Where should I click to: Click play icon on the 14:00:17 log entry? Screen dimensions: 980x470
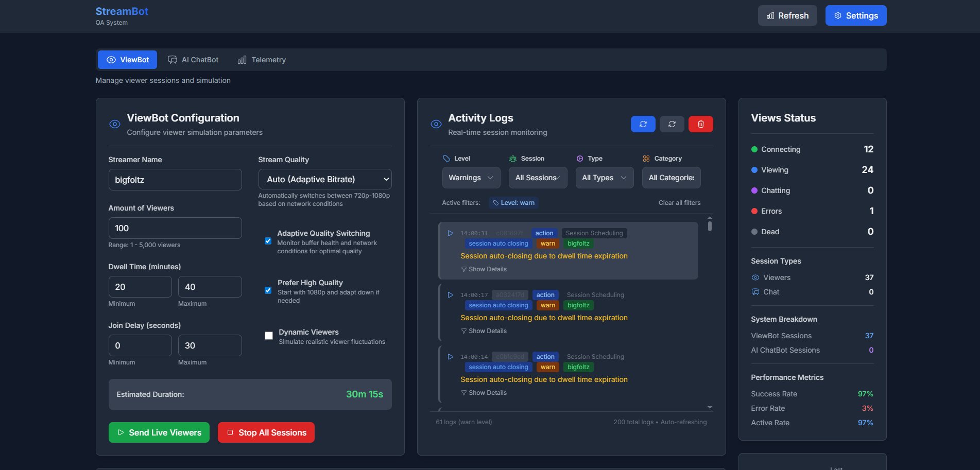[x=450, y=295]
